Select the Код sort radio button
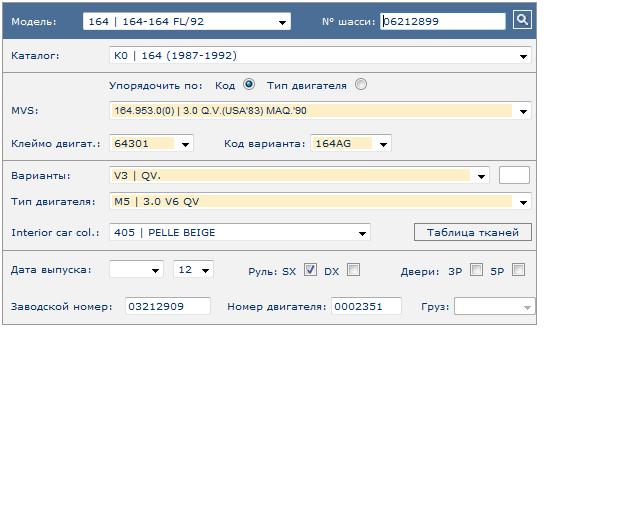The height and width of the screenshot is (512, 640). coord(249,84)
